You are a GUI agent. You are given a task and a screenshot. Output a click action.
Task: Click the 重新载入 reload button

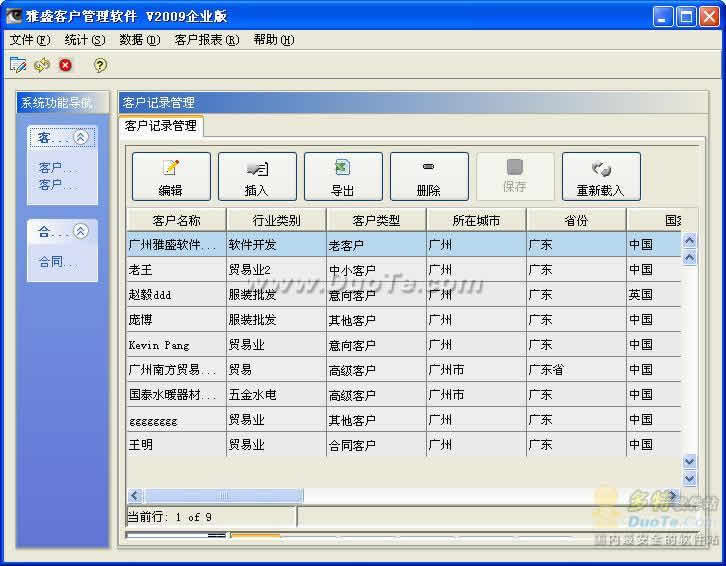(x=601, y=176)
